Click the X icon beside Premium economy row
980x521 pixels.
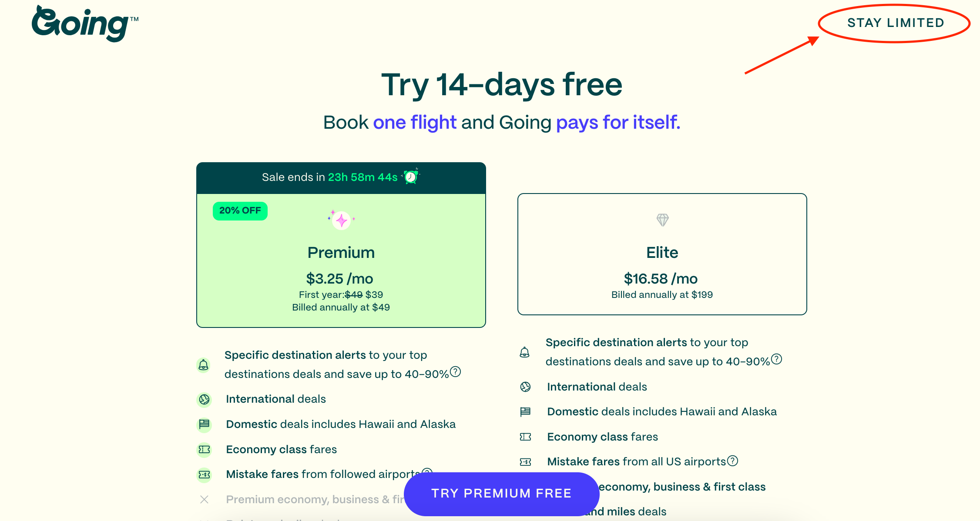204,499
